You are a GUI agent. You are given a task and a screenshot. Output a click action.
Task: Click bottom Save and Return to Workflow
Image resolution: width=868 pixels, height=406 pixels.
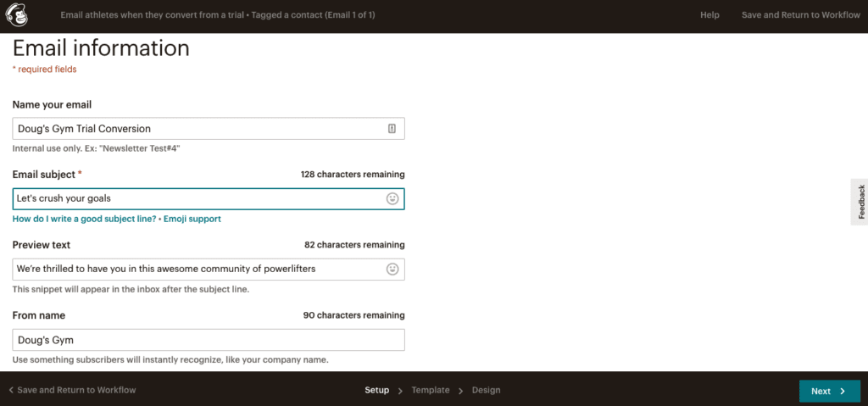[x=72, y=390]
